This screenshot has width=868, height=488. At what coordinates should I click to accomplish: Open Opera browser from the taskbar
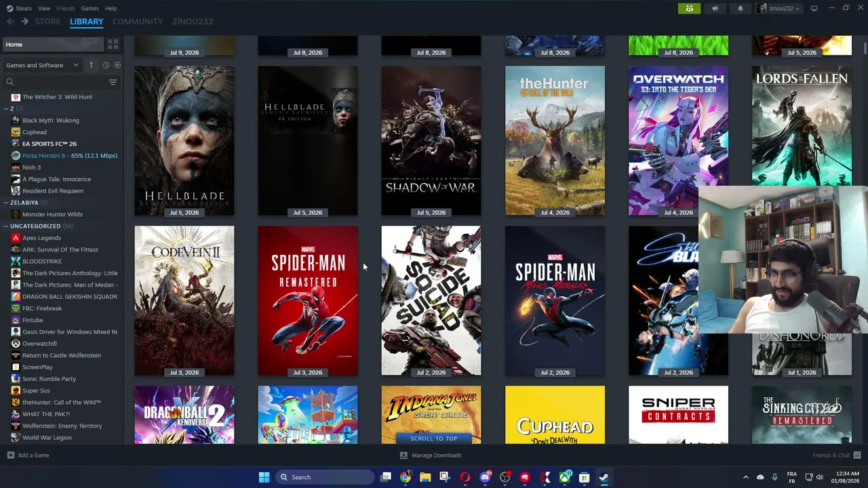(465, 477)
